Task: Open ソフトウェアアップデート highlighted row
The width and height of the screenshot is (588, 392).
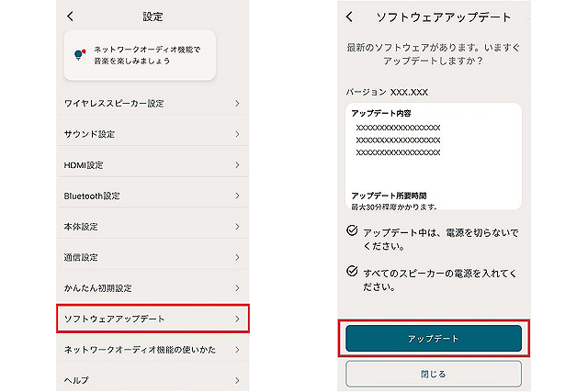Action: (x=152, y=319)
